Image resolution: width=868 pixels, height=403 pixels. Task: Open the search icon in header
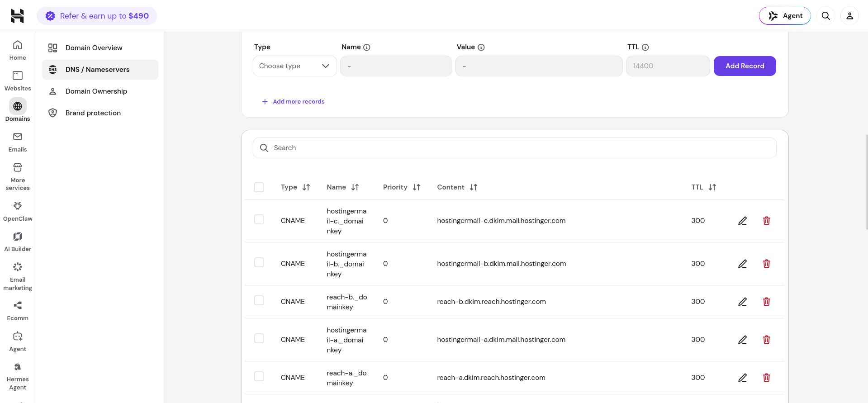pyautogui.click(x=825, y=16)
